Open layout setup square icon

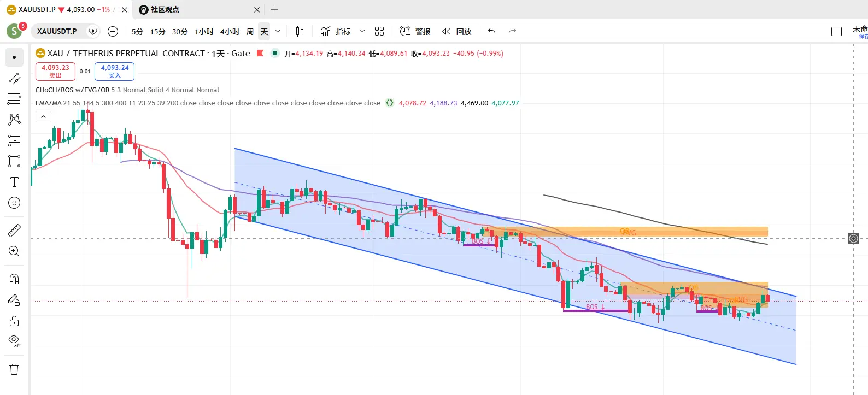836,31
